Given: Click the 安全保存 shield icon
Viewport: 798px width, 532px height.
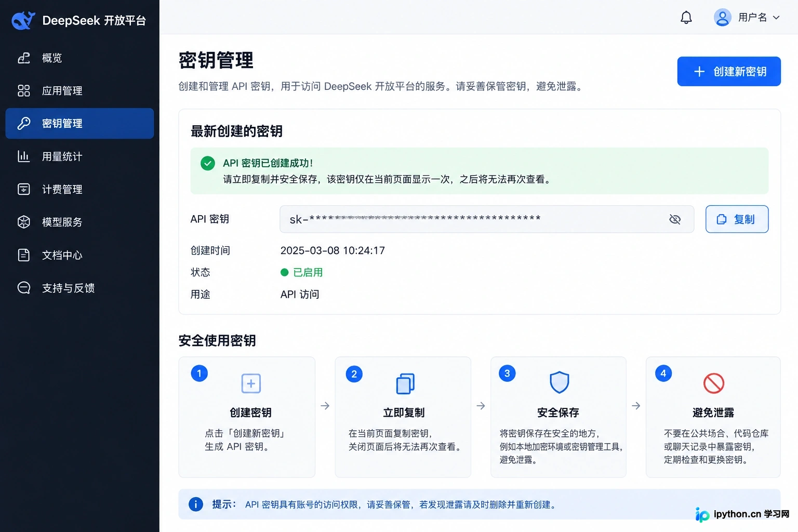Looking at the screenshot, I should [x=560, y=382].
